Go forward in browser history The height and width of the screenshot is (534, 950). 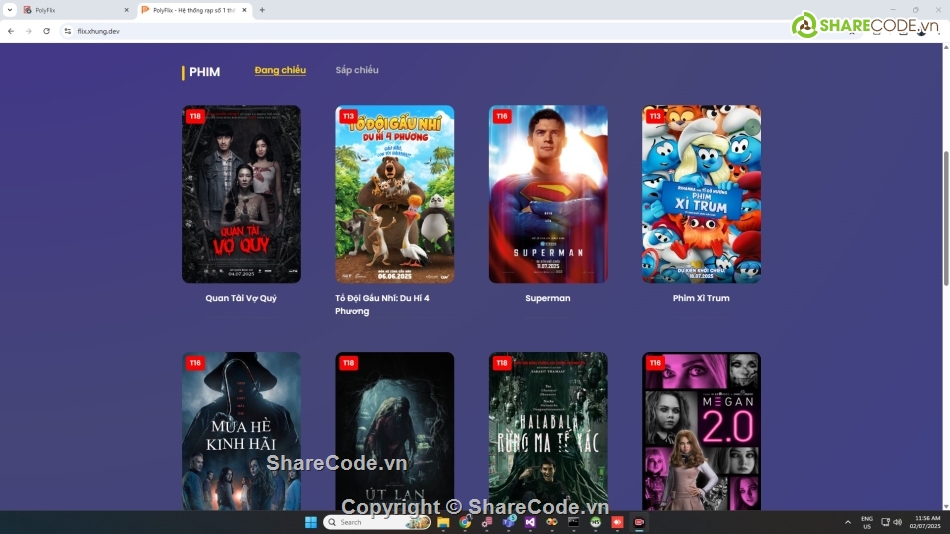28,31
